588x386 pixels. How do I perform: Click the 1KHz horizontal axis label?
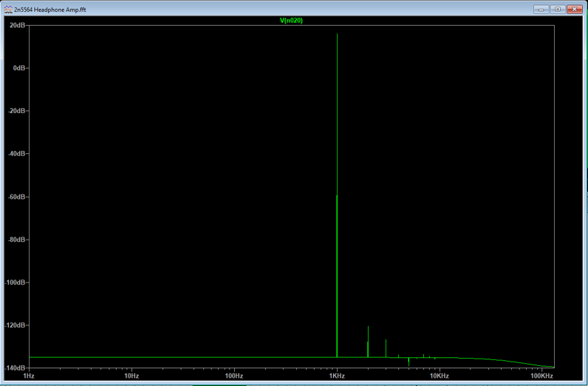(x=337, y=376)
